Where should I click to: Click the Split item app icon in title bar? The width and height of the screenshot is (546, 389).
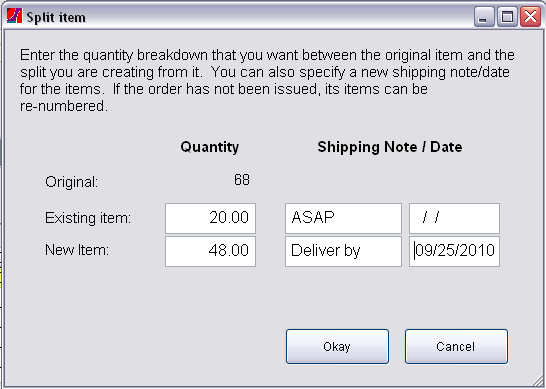14,16
